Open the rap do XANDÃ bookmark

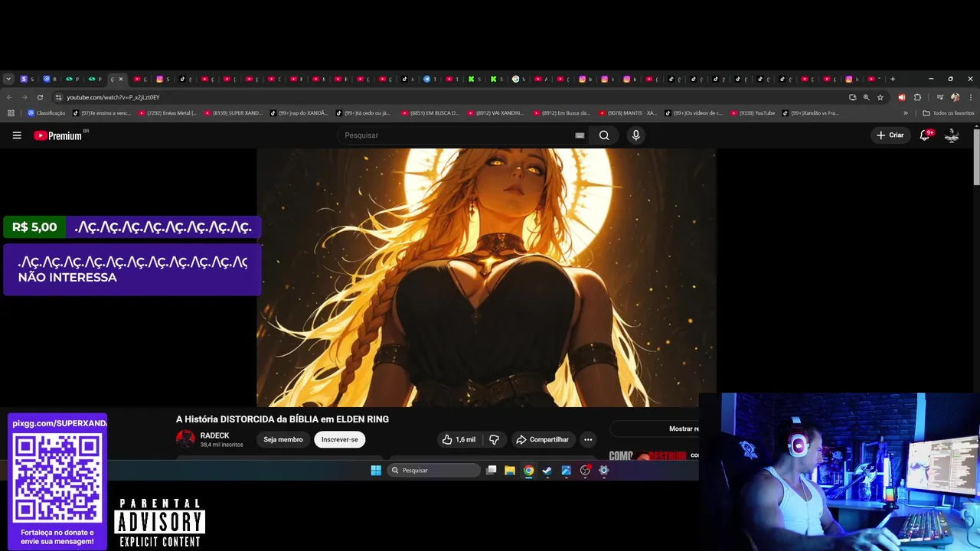tap(299, 113)
